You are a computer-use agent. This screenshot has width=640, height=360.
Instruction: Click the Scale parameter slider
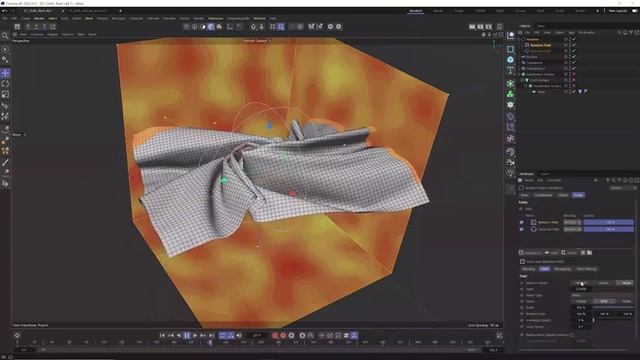[x=613, y=307]
